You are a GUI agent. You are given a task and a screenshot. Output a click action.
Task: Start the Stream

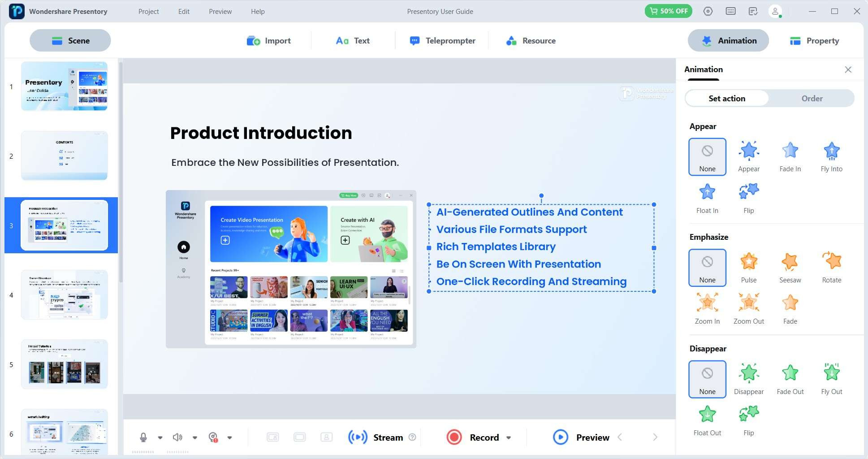point(376,437)
